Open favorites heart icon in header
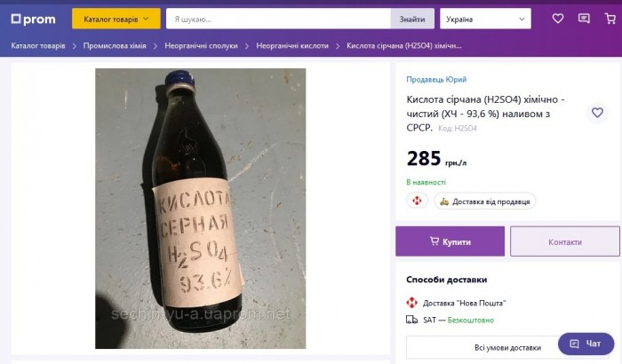622x364 pixels. [557, 19]
